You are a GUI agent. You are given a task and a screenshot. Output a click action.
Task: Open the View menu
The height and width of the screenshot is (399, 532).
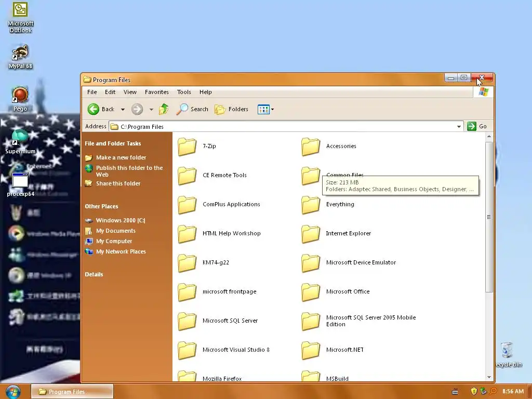point(130,92)
